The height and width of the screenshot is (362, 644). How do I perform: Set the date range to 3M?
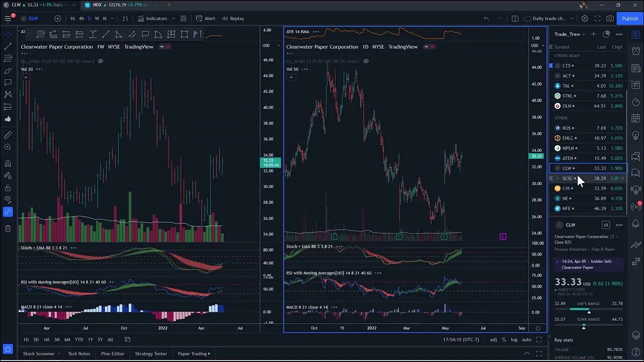click(57, 340)
